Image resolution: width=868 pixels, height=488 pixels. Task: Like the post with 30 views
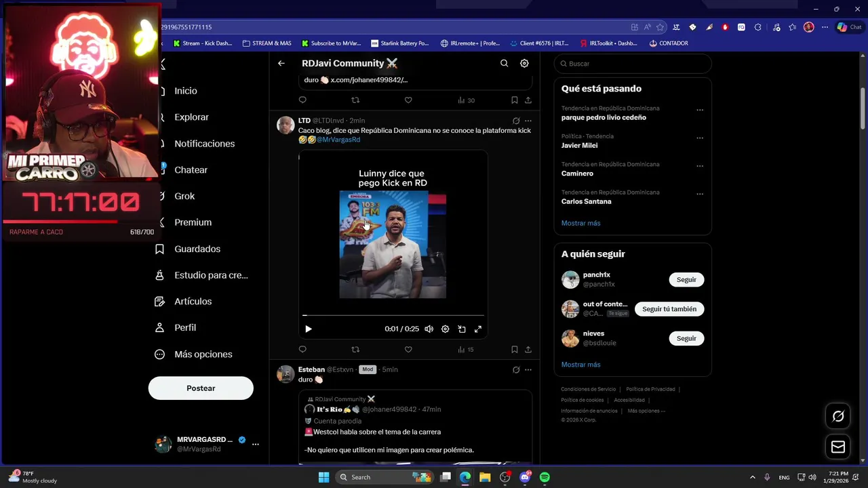[408, 100]
